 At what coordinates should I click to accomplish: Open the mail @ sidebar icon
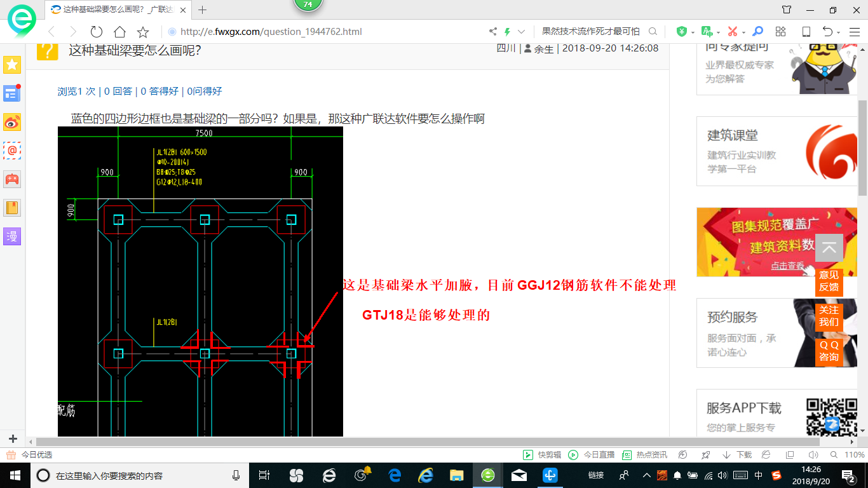tap(12, 151)
